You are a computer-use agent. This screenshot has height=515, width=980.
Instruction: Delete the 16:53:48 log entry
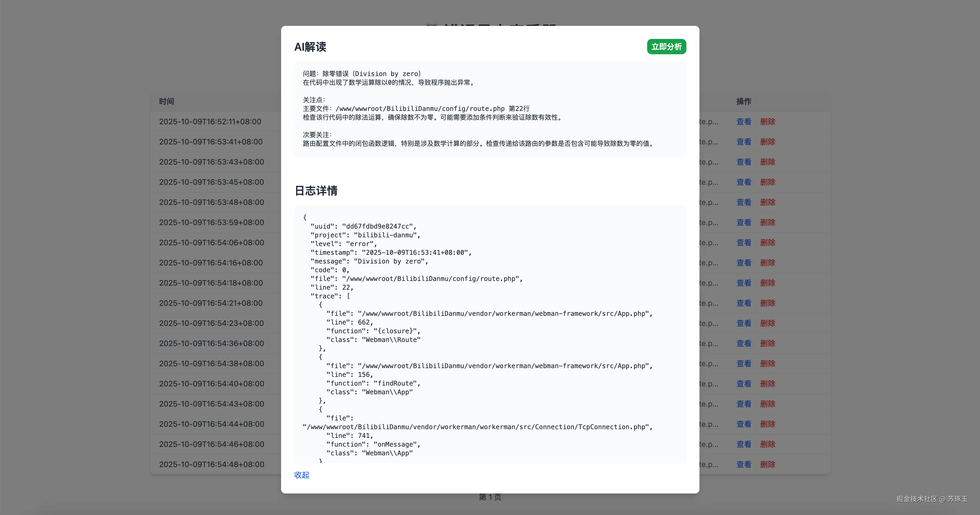(767, 202)
